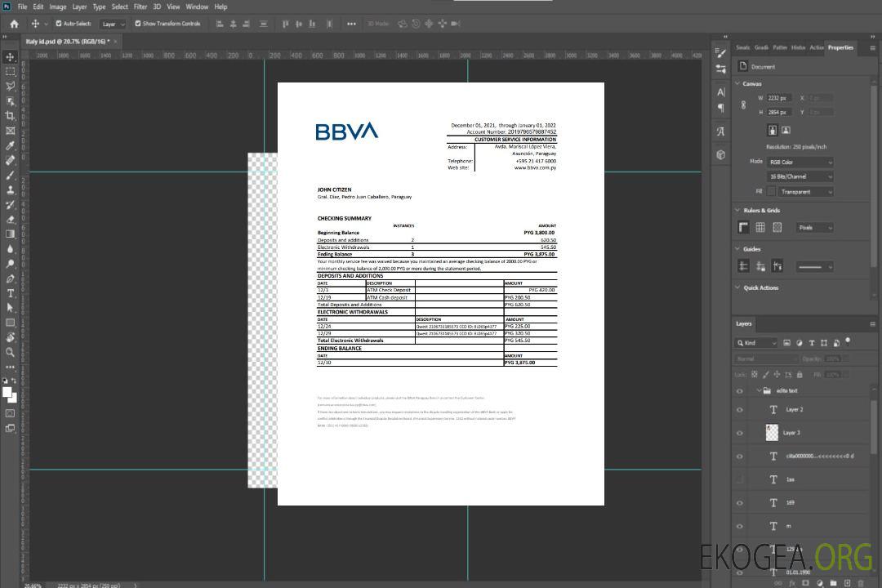This screenshot has width=882, height=588.
Task: Select the Frame tool
Action: tap(10, 131)
